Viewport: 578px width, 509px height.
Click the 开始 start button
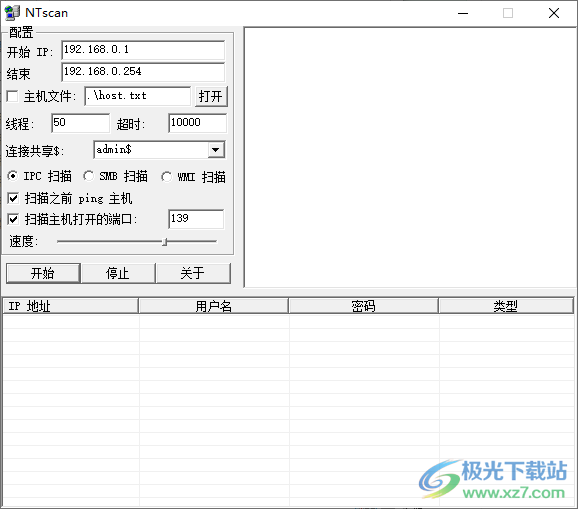[43, 273]
